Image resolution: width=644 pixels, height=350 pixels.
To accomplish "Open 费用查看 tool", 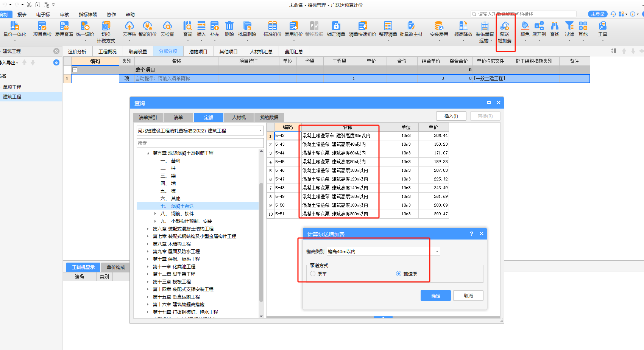I will coord(64,30).
